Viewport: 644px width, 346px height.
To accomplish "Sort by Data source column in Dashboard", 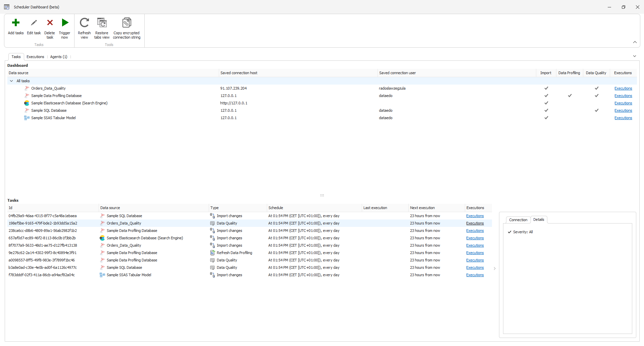I will [x=113, y=73].
